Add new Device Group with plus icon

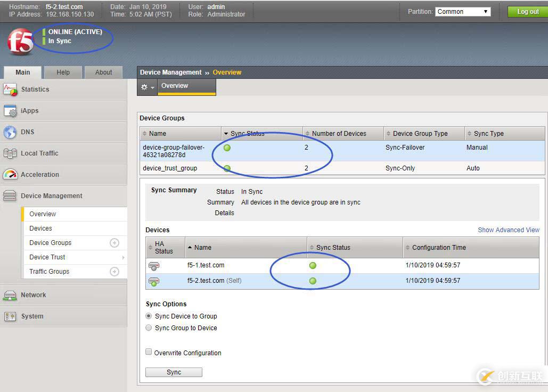pyautogui.click(x=114, y=243)
